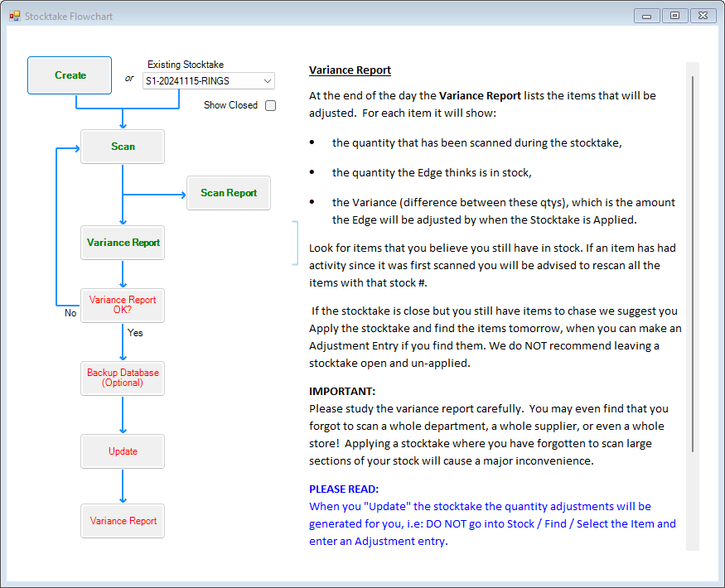Click the final Variance Report node

(x=122, y=521)
